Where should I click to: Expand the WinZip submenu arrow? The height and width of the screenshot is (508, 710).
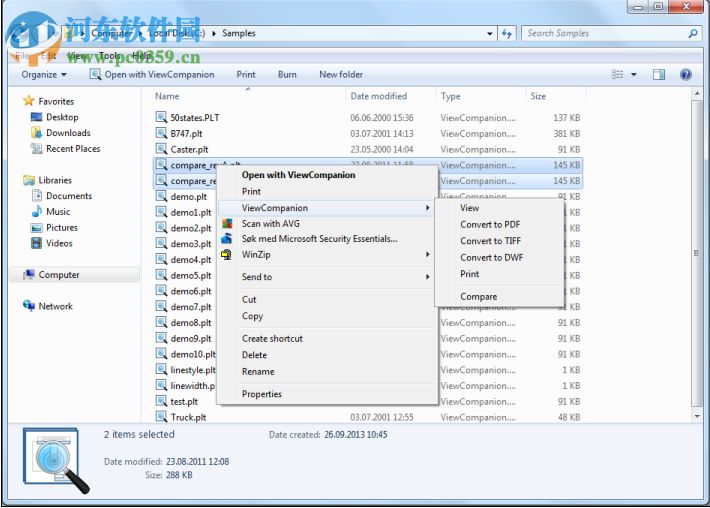coord(427,254)
